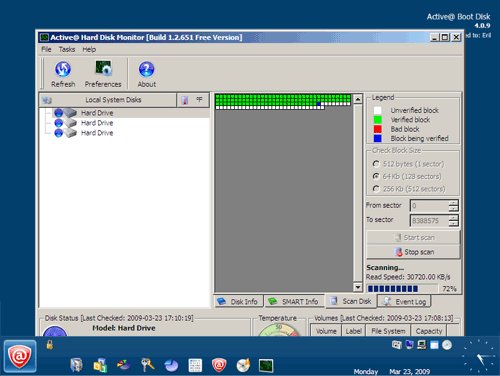Viewport: 500px width, 376px height.
Task: Click the round disc tray icon
Action: 447,345
